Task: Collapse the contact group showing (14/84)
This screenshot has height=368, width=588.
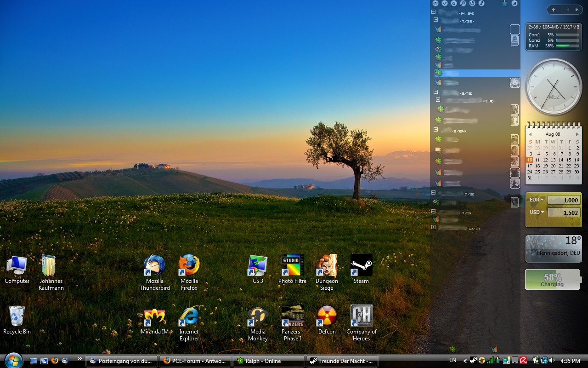Action: click(433, 12)
